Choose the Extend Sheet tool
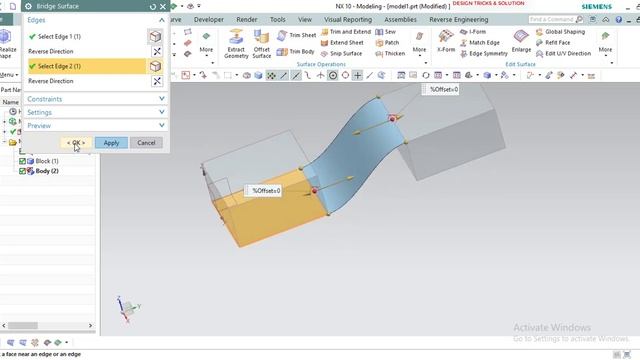Screen dimensions: 640x360 [x=342, y=42]
